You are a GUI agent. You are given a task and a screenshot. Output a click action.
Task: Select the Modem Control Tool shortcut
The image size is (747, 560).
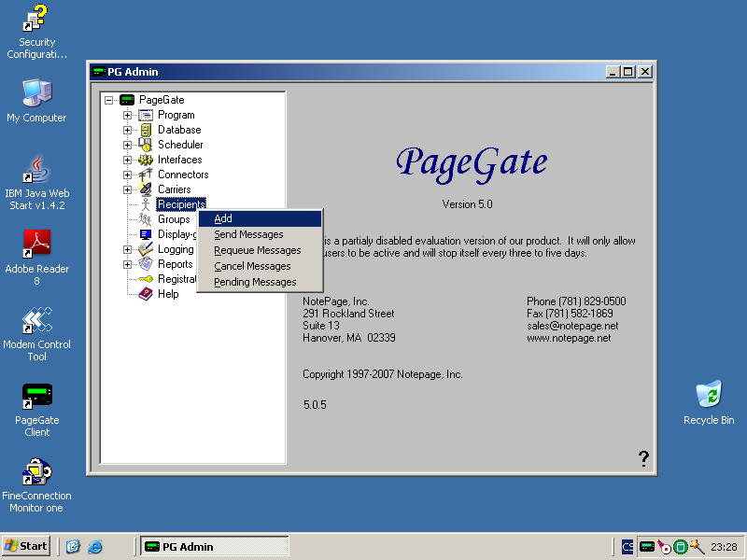click(x=36, y=334)
